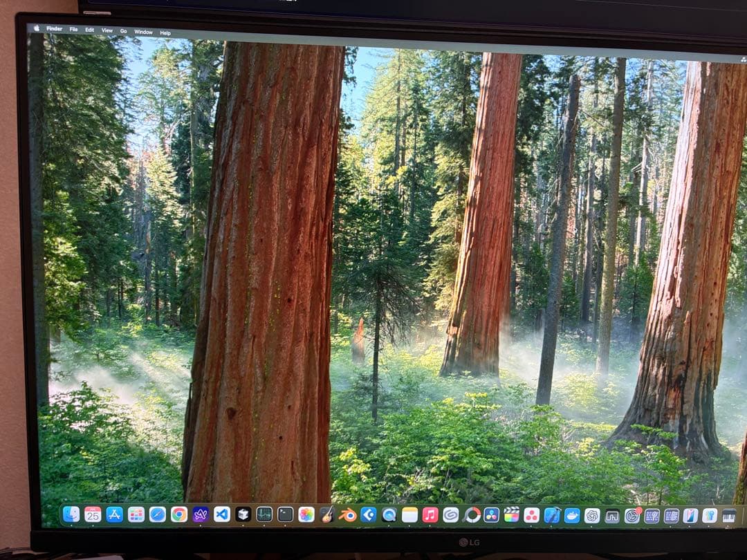747x560 pixels.
Task: Open the Finder menu
Action: point(53,30)
